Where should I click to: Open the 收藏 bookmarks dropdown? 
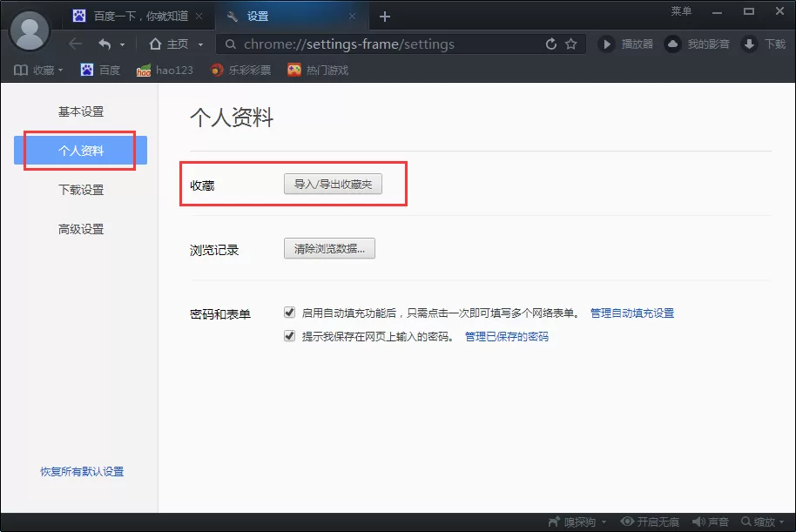pyautogui.click(x=38, y=70)
